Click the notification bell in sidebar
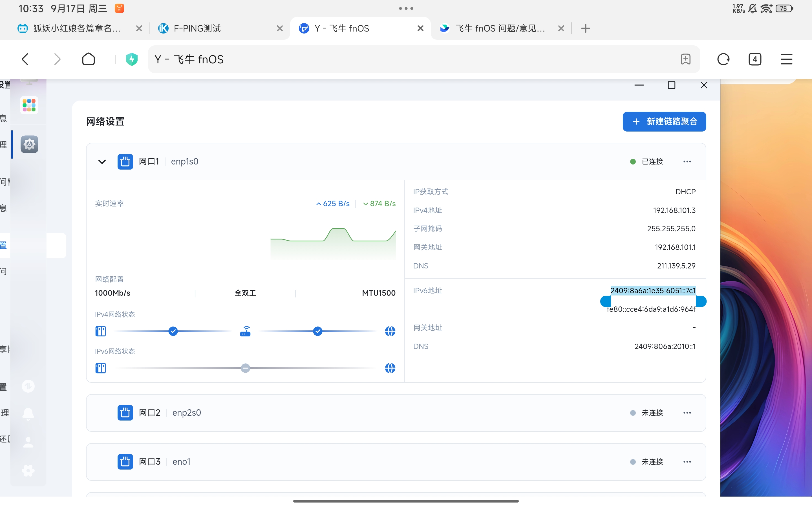Image resolution: width=812 pixels, height=507 pixels. click(x=28, y=414)
